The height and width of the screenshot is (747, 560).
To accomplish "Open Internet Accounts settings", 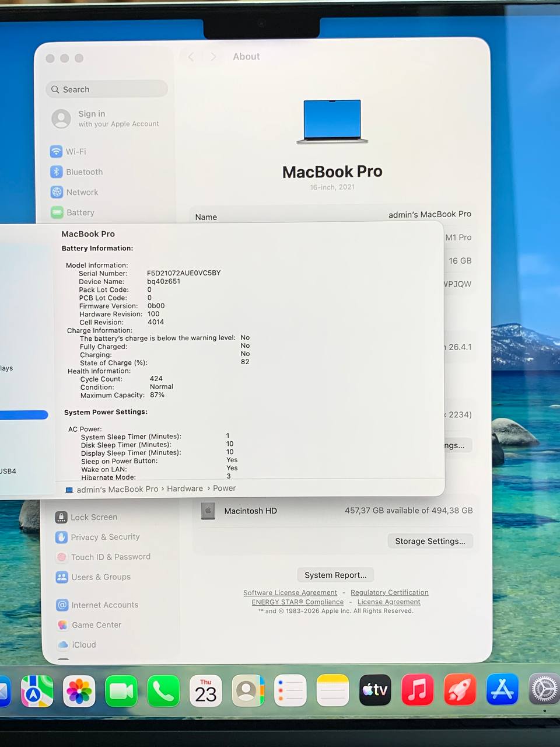I will pos(97,605).
